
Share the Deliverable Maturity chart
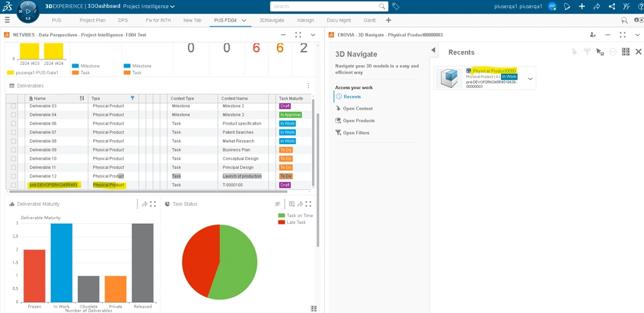tap(145, 204)
